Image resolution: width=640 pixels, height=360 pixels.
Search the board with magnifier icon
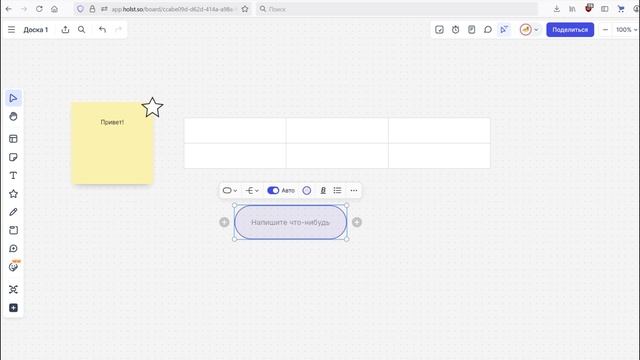tap(82, 29)
